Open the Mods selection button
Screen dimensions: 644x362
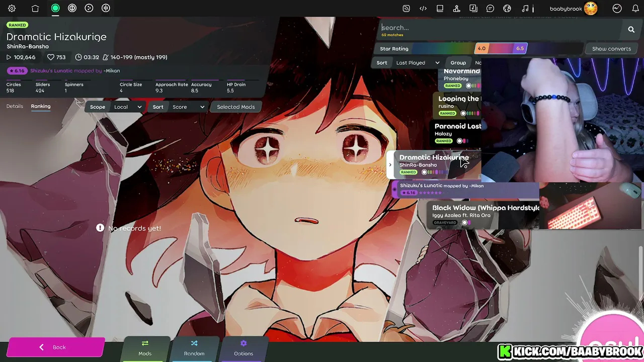tap(145, 348)
